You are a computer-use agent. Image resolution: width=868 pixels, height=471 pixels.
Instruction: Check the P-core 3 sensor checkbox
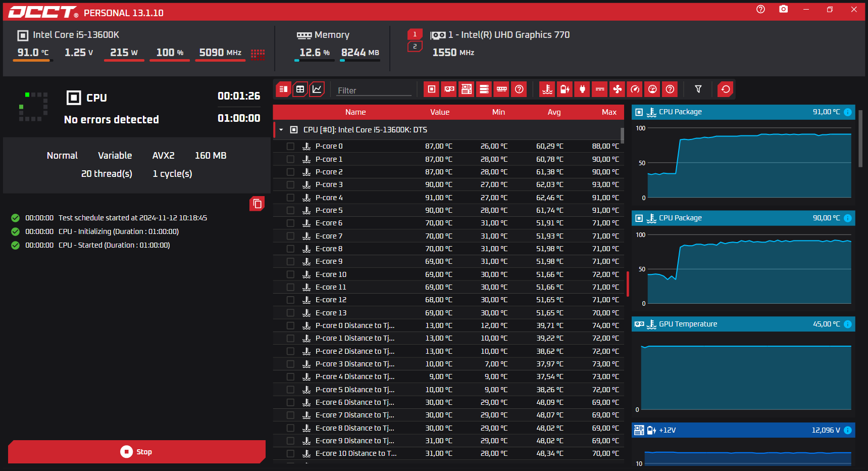click(x=290, y=185)
